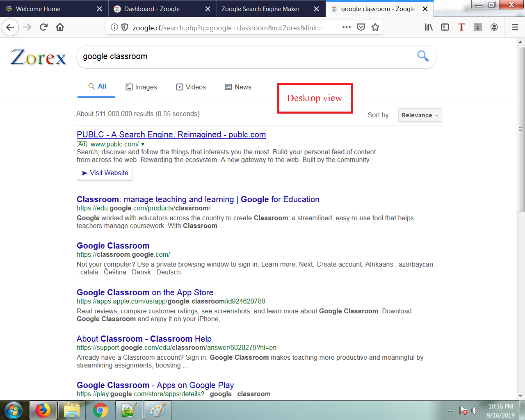Image resolution: width=525 pixels, height=420 pixels.
Task: Switch to the Welcome Home tab
Action: point(38,9)
